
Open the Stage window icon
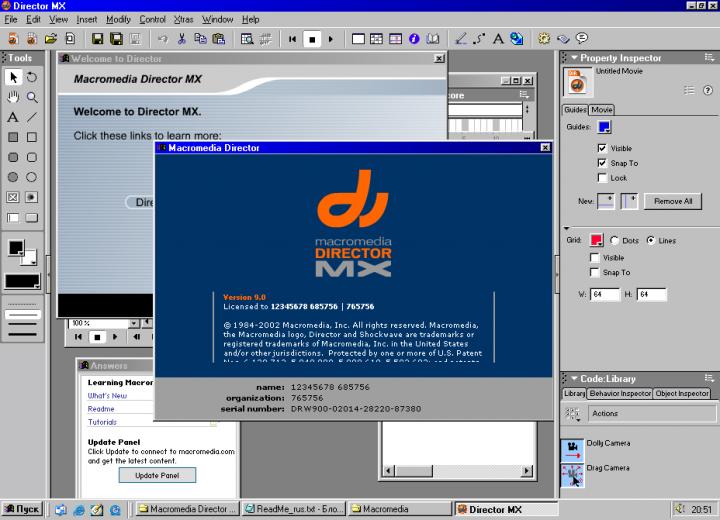[358, 39]
